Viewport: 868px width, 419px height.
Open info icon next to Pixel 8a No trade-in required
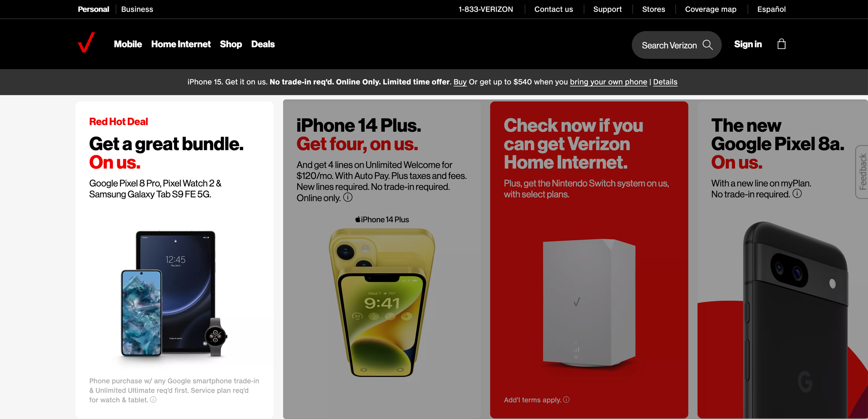pyautogui.click(x=797, y=194)
